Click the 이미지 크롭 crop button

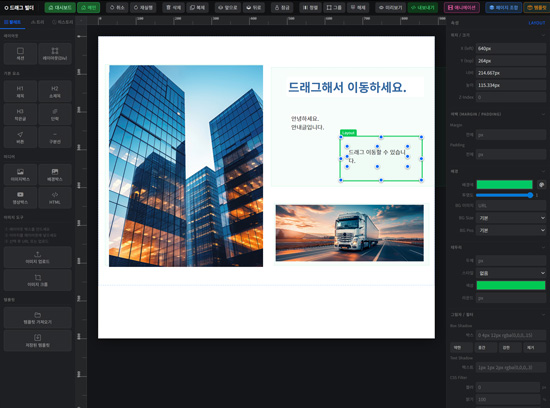(x=38, y=280)
